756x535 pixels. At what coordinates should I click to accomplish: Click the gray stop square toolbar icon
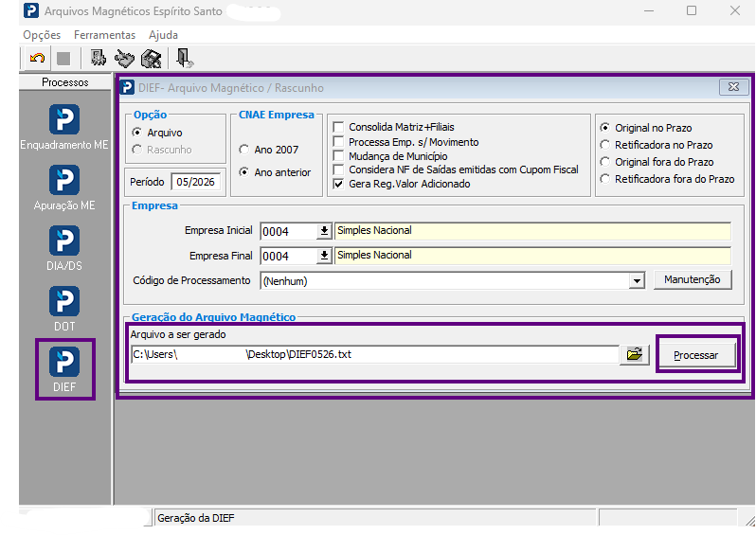[x=63, y=59]
